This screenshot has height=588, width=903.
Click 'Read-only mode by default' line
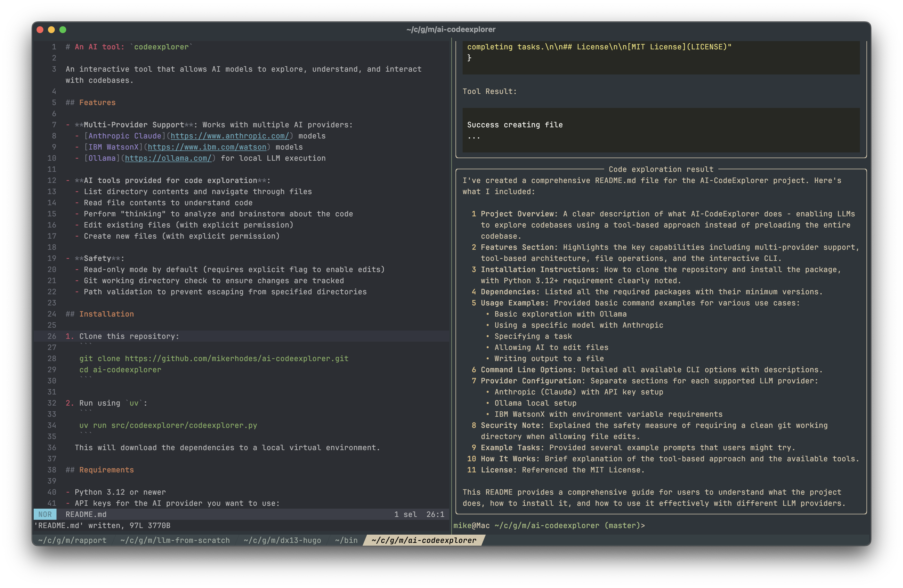[x=234, y=269]
